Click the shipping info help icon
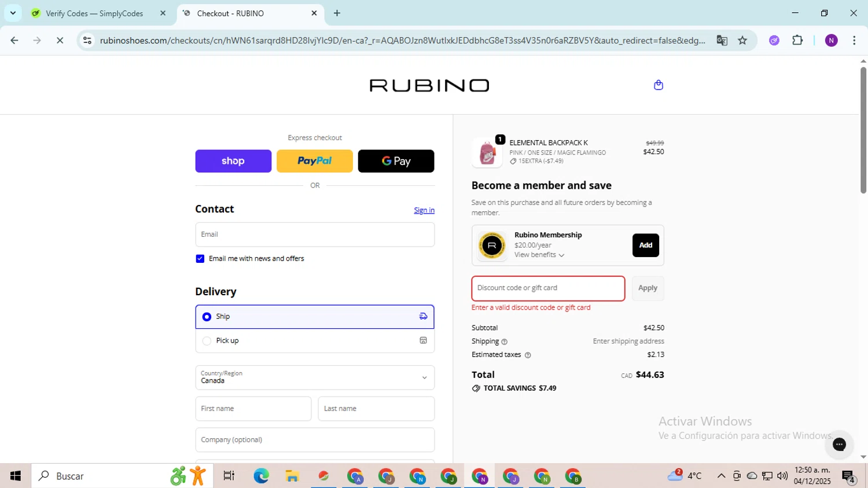This screenshot has width=868, height=488. (x=504, y=342)
